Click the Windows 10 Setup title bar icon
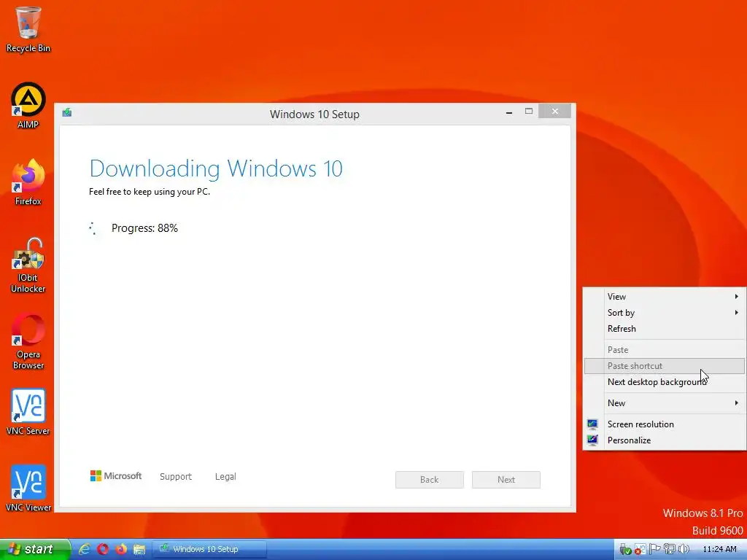The image size is (747, 560). pyautogui.click(x=66, y=113)
